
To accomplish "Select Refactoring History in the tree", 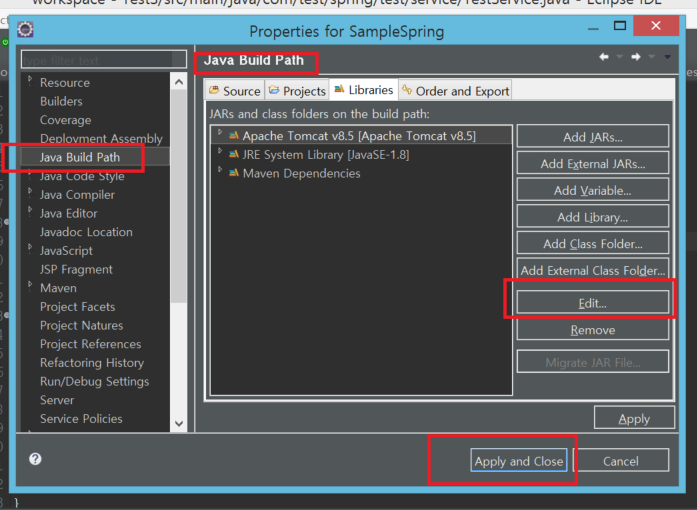I will pyautogui.click(x=92, y=363).
